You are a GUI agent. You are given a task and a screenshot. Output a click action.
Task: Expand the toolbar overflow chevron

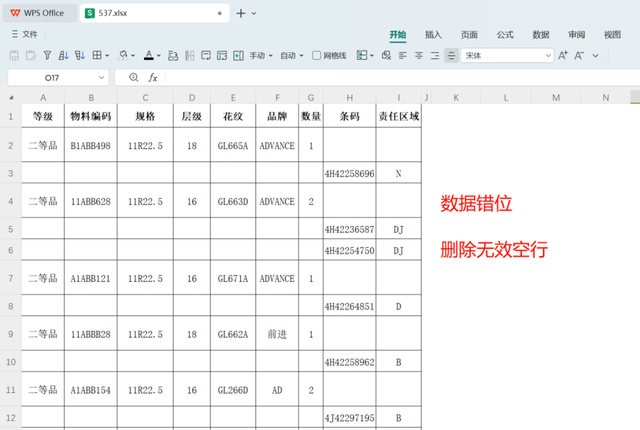596,55
